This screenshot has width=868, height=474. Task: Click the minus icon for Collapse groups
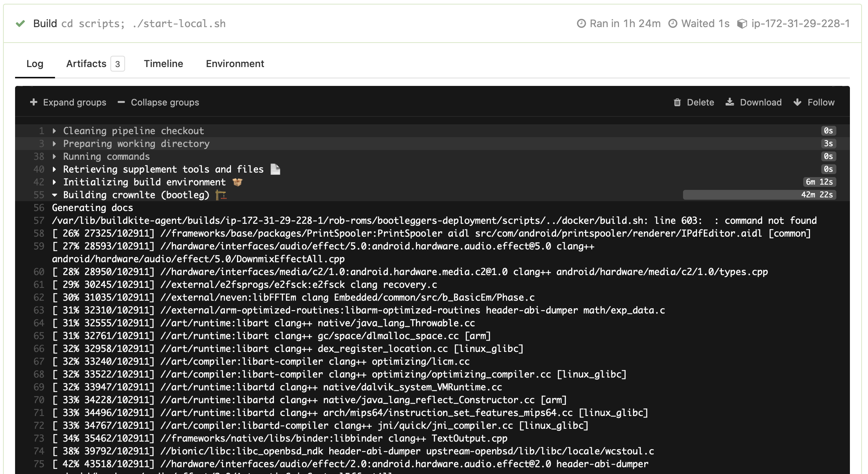[121, 102]
